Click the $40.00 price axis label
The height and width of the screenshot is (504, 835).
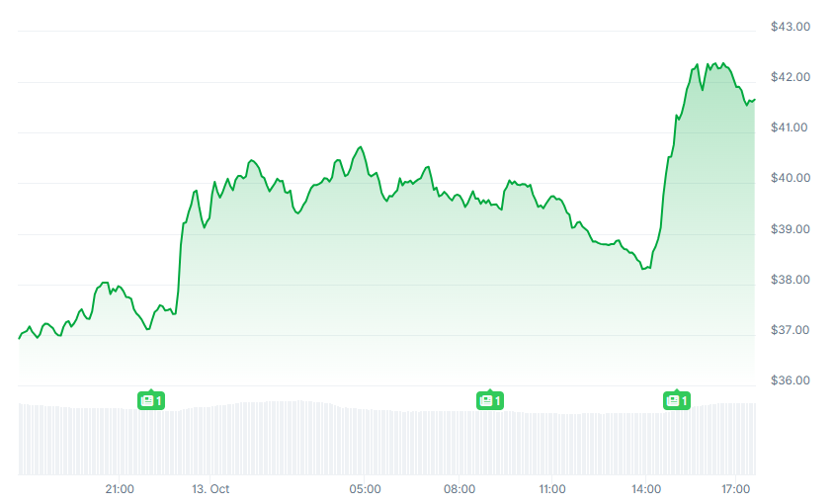(x=791, y=178)
